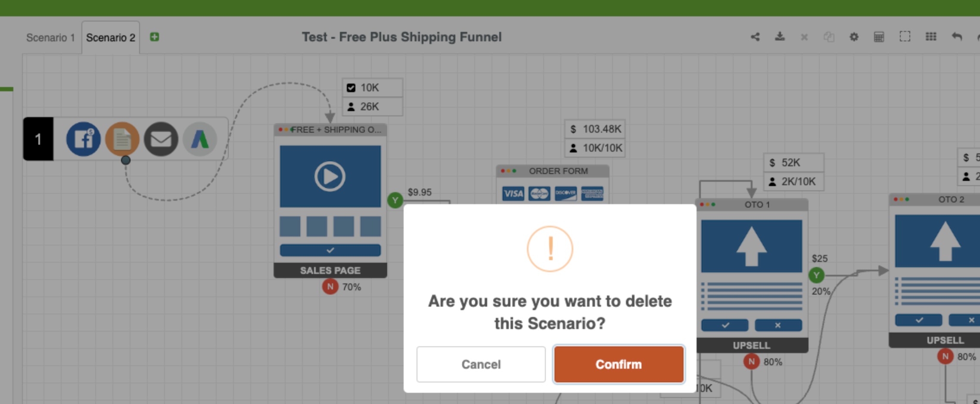980x404 pixels.
Task: Click the dashed selection box icon
Action: click(x=905, y=37)
